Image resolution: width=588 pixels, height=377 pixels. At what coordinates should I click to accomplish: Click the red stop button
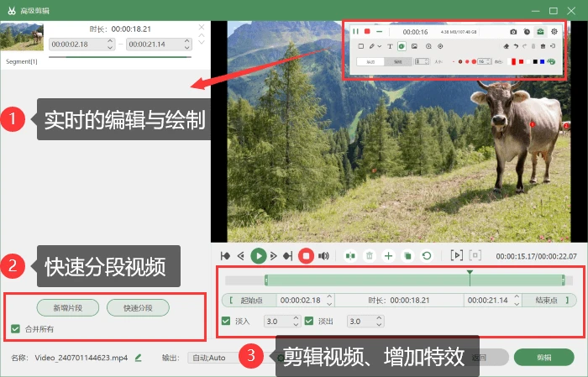coord(306,256)
